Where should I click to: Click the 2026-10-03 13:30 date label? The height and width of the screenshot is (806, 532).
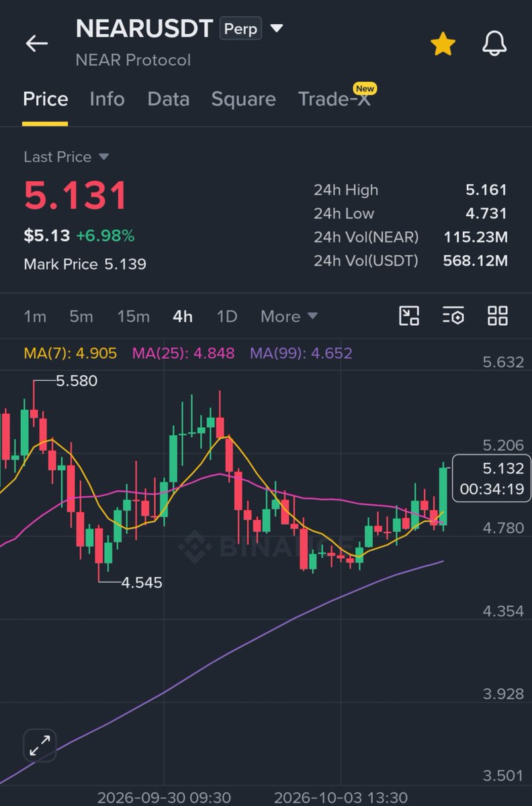341,797
